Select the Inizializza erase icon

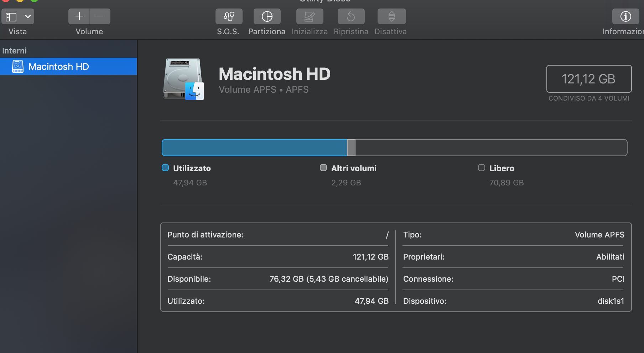309,16
